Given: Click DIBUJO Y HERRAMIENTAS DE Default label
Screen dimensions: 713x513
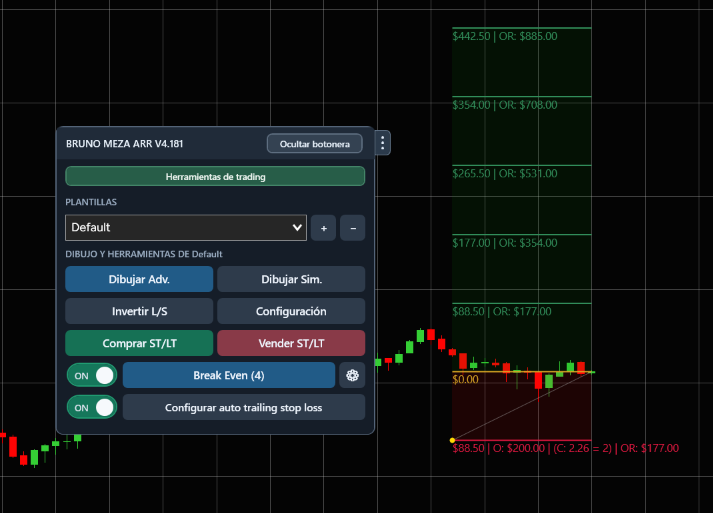Looking at the screenshot, I should 144,254.
